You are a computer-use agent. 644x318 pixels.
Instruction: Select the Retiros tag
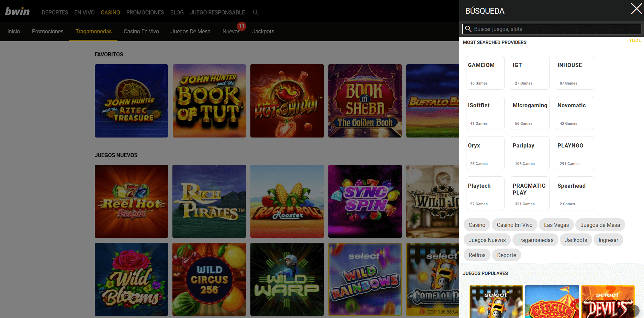[477, 255]
